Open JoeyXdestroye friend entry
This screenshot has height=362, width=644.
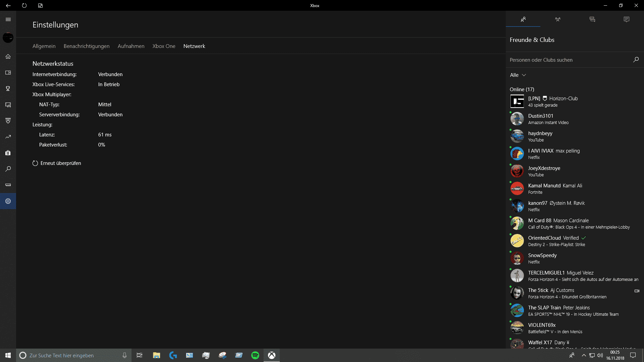[575, 171]
